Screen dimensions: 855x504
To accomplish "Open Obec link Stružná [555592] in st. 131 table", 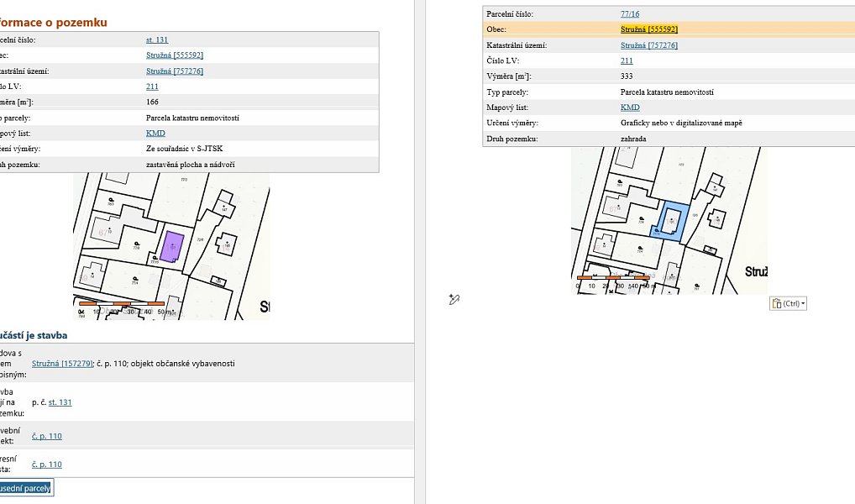I will [x=175, y=55].
